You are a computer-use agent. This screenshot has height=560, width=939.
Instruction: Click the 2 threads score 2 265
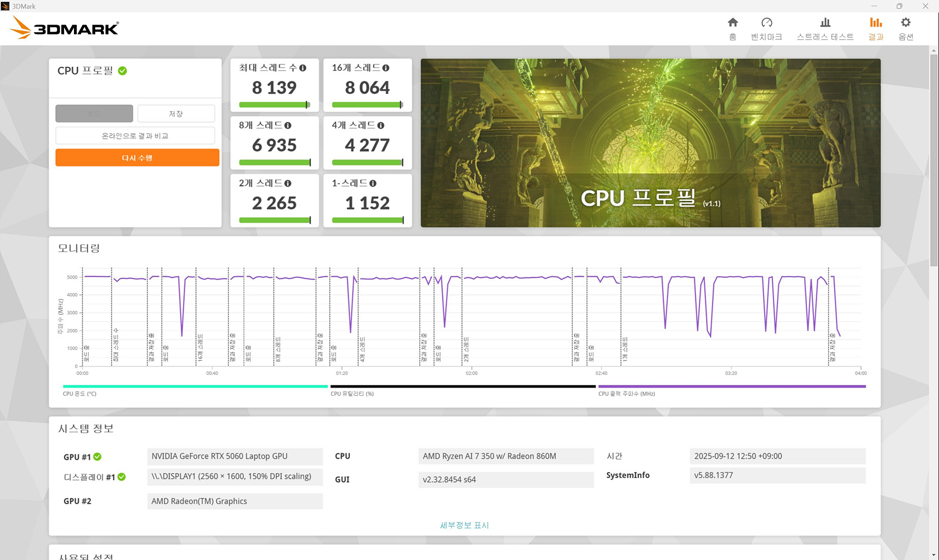275,203
